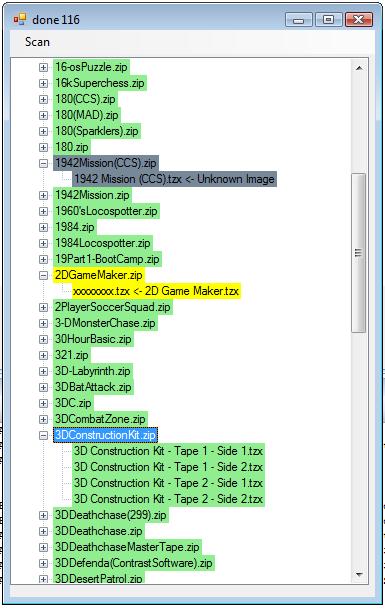Expand the 3DC.zip node
The image size is (385, 609).
(x=43, y=404)
